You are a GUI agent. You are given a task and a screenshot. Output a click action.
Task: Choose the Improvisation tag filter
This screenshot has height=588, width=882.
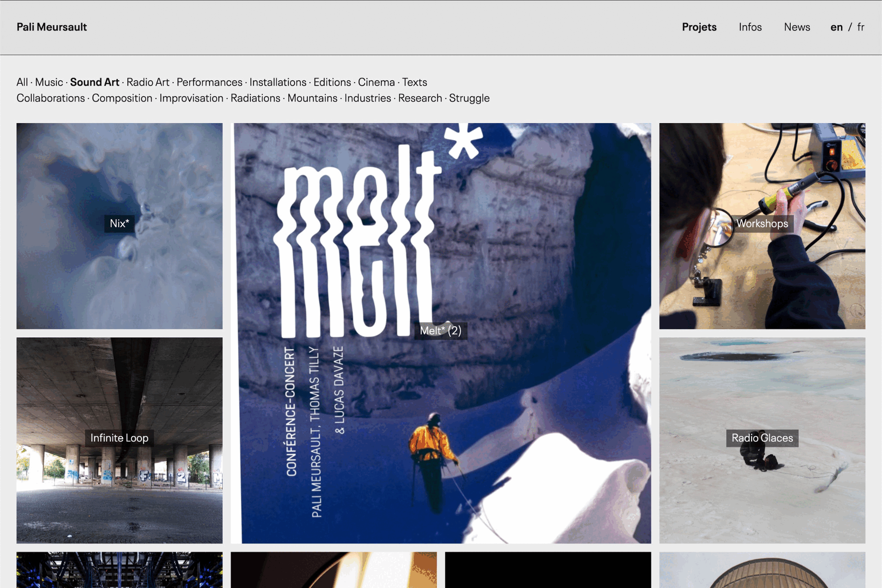coord(191,98)
